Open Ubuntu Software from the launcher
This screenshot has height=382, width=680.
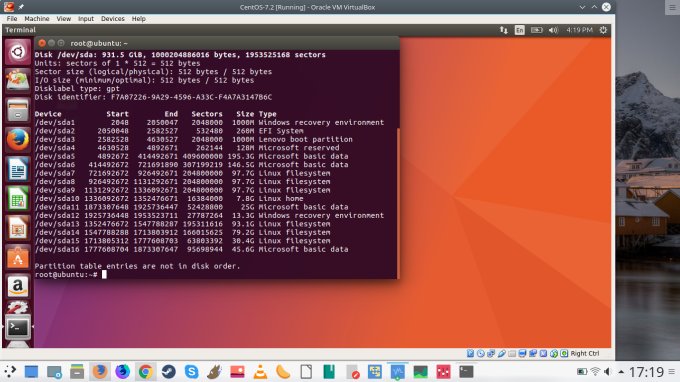[18, 258]
